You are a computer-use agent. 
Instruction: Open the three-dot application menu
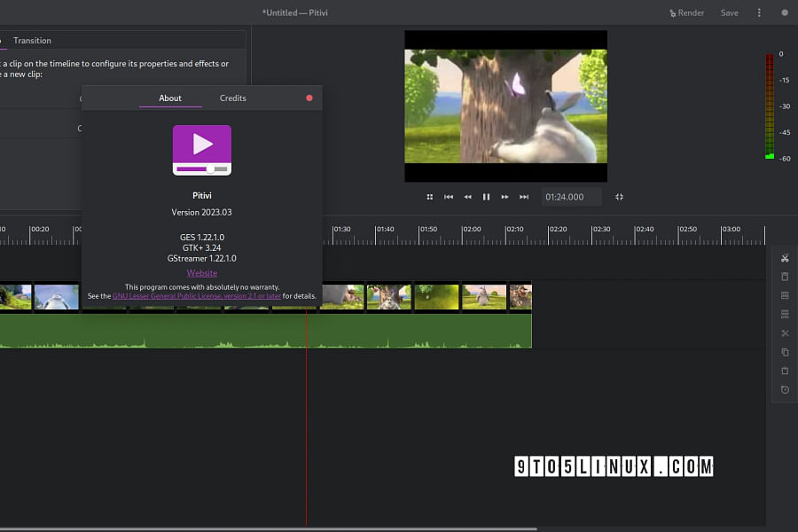coord(760,12)
